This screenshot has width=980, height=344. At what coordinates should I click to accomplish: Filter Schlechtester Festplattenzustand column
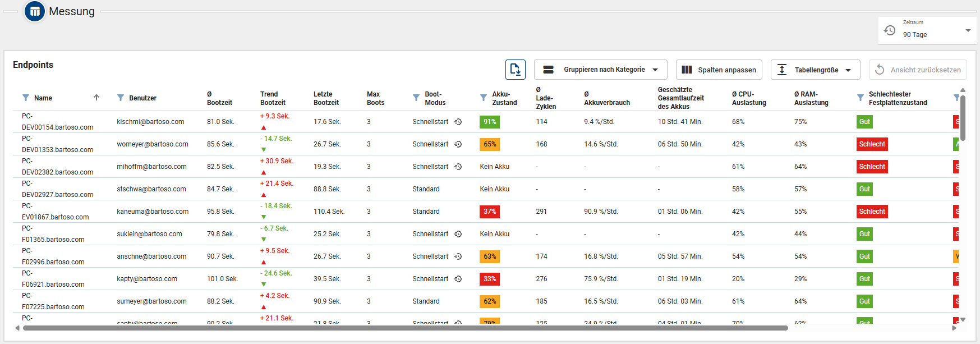(861, 98)
